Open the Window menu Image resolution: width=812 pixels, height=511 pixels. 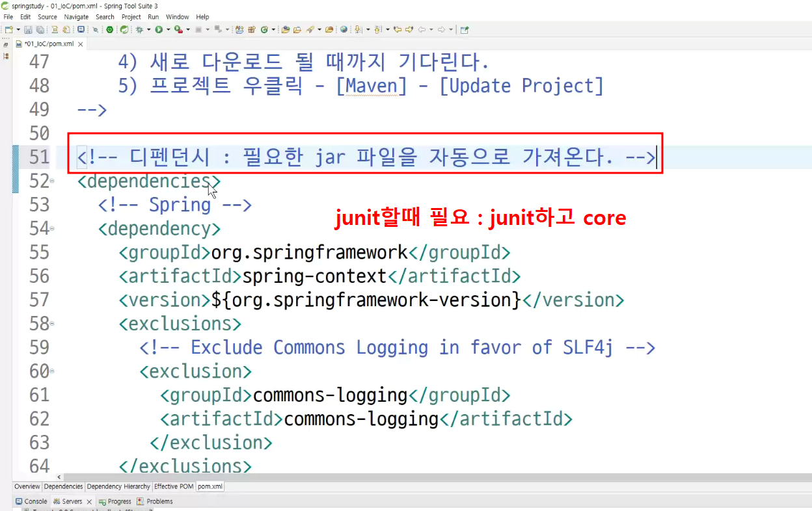pos(178,17)
